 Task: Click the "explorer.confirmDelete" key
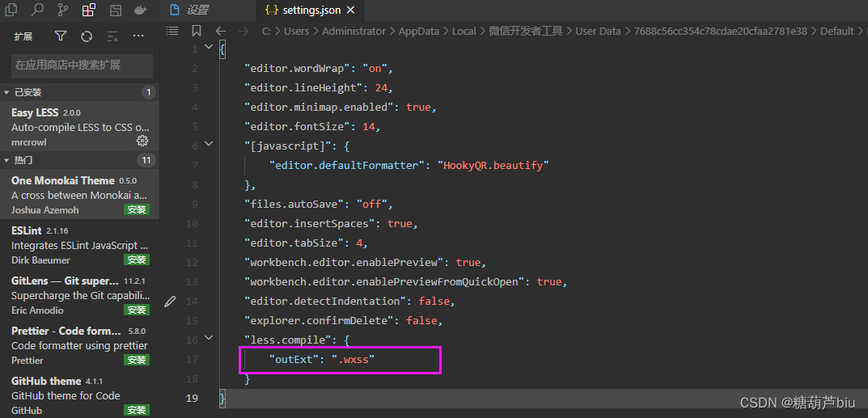point(320,321)
